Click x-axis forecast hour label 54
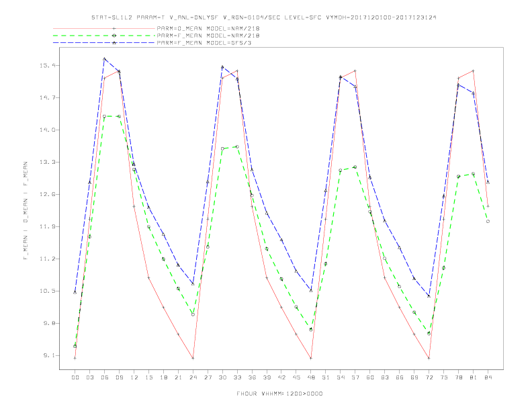Viewport: 532px width, 411px height. 341,377
